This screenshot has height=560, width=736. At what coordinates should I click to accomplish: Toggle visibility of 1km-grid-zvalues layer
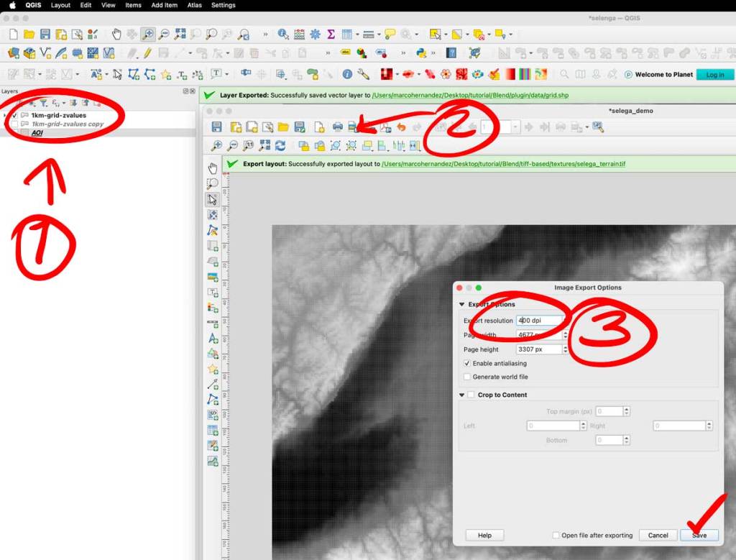[x=15, y=115]
